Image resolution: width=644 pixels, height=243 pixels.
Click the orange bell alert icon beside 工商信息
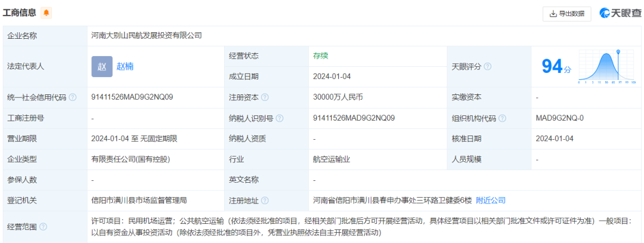[47, 13]
